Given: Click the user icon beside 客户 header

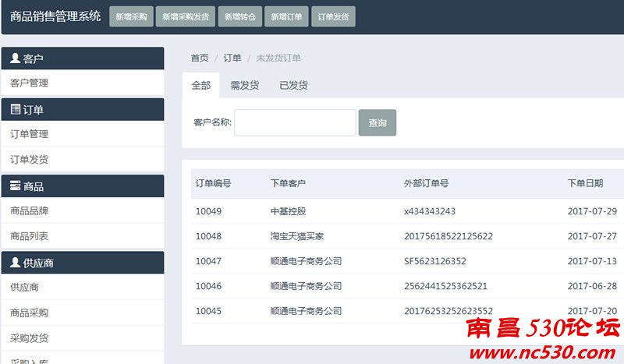Looking at the screenshot, I should coord(16,58).
